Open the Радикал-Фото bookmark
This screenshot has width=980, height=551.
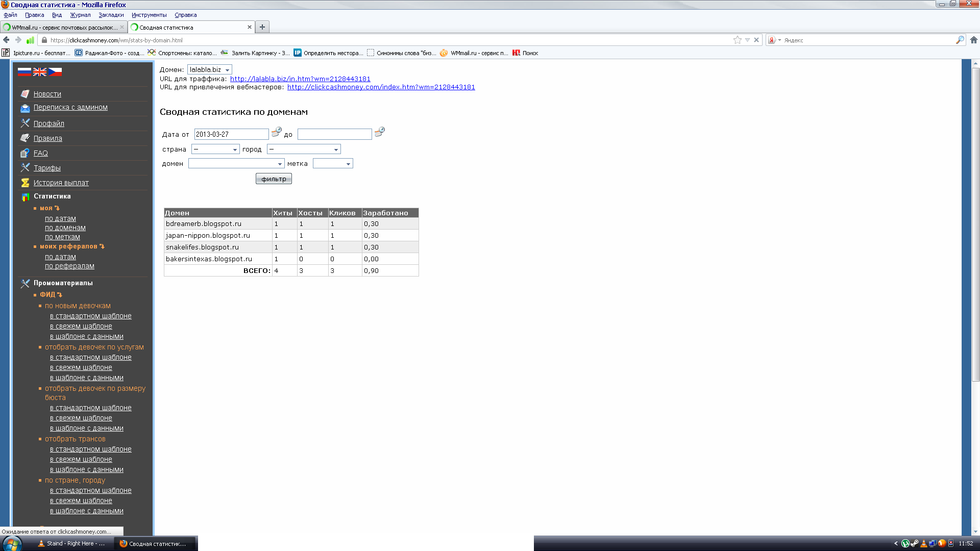pos(109,53)
